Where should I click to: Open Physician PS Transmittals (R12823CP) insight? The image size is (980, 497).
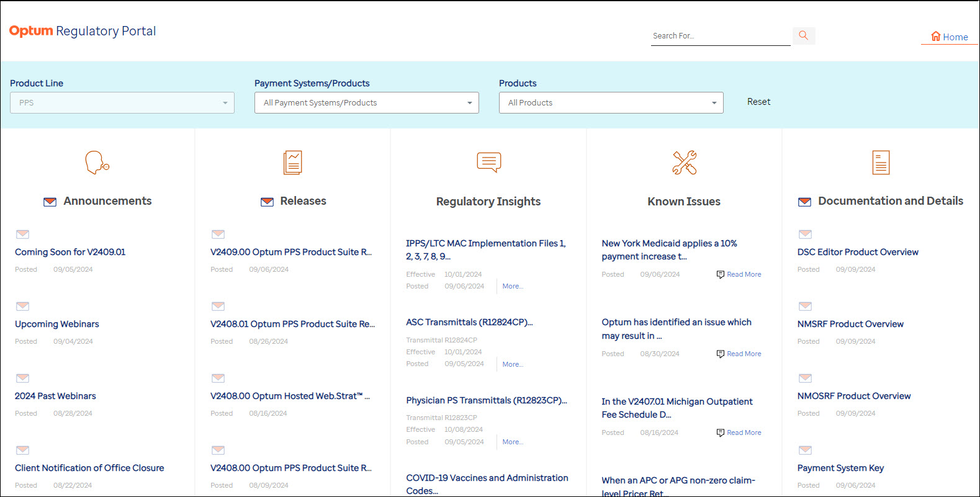point(487,400)
